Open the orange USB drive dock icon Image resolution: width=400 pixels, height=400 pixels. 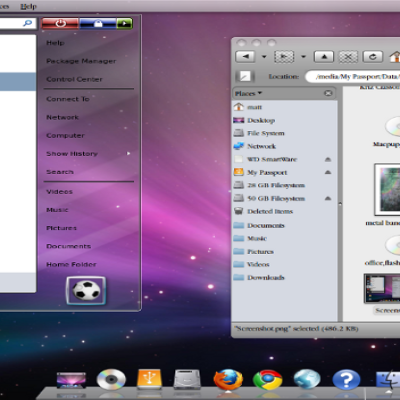click(x=149, y=379)
